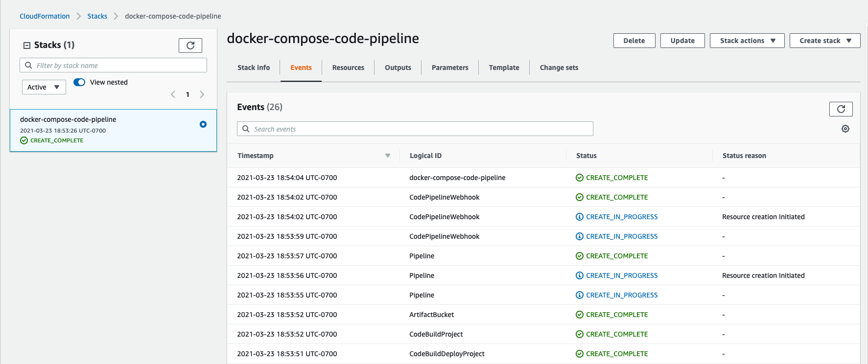Image resolution: width=868 pixels, height=364 pixels.
Task: Click the stack name filter search icon
Action: pos(29,65)
